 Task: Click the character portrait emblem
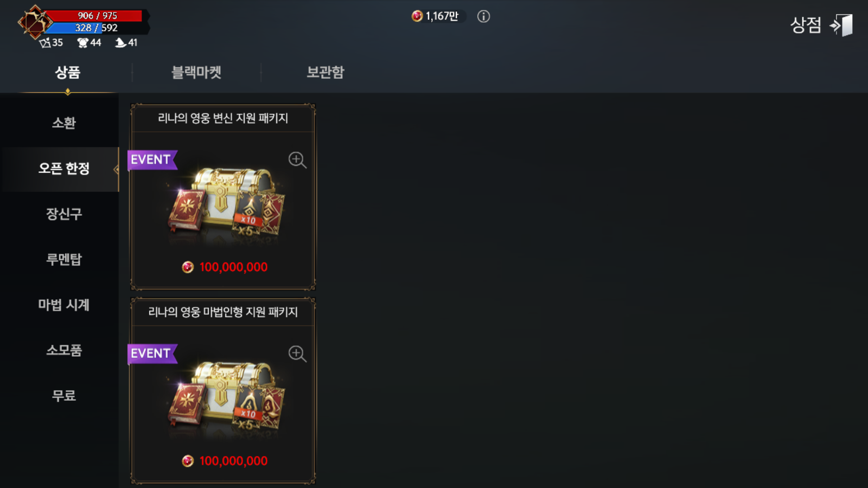point(34,22)
